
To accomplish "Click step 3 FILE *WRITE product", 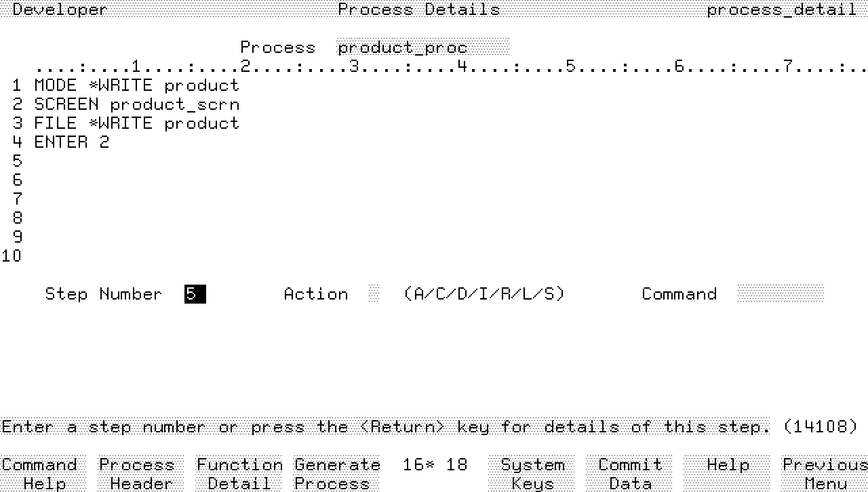I will 136,123.
